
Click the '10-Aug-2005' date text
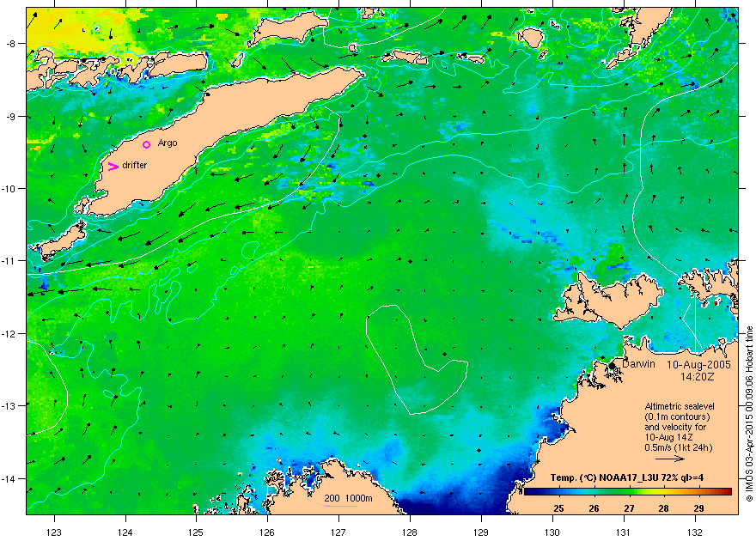tap(698, 365)
